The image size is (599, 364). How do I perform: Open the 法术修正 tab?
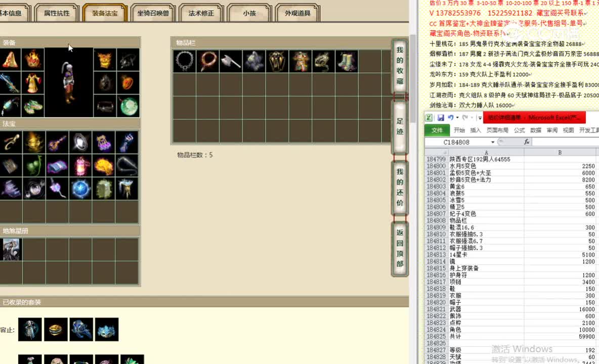201,13
